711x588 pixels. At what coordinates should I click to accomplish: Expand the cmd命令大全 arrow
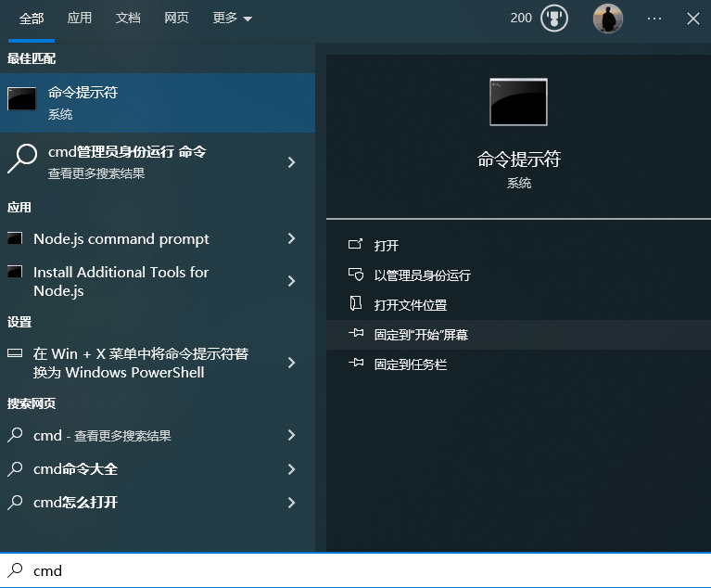292,468
